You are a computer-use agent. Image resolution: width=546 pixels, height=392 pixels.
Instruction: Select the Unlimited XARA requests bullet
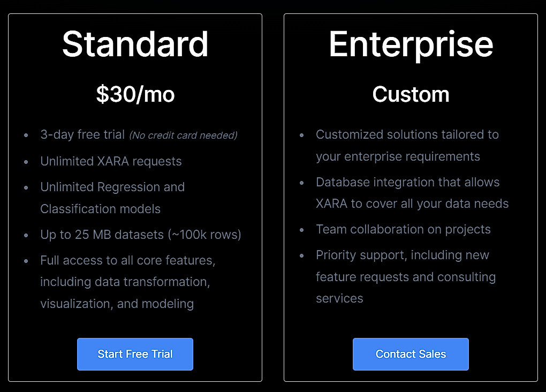[111, 161]
